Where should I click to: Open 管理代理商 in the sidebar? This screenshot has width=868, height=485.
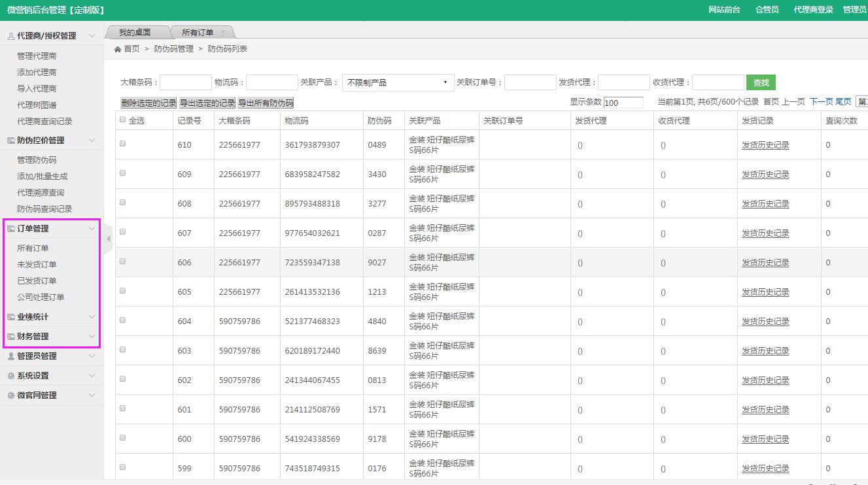(x=37, y=56)
